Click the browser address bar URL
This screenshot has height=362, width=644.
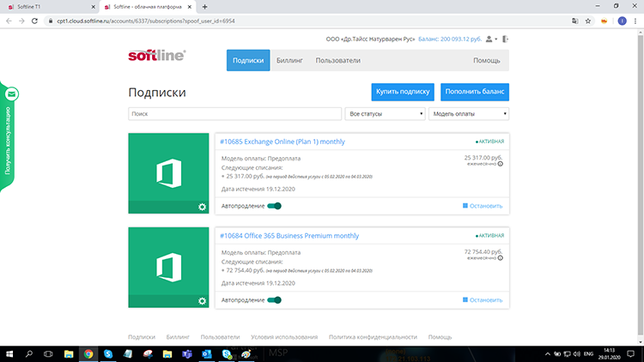[146, 21]
